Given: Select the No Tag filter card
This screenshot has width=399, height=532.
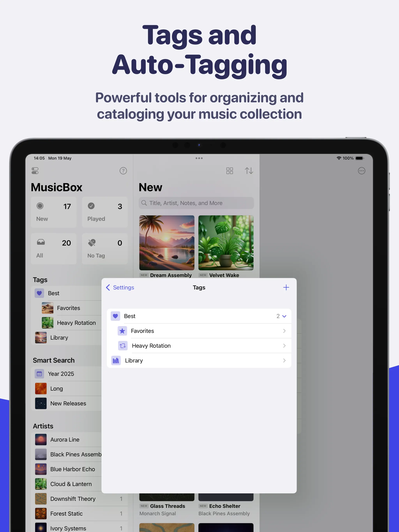Looking at the screenshot, I should pos(105,249).
